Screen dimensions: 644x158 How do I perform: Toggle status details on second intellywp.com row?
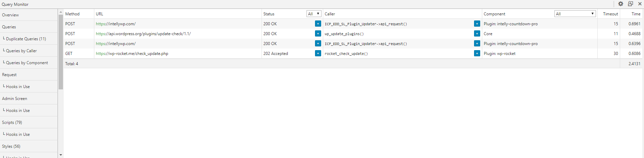point(318,43)
